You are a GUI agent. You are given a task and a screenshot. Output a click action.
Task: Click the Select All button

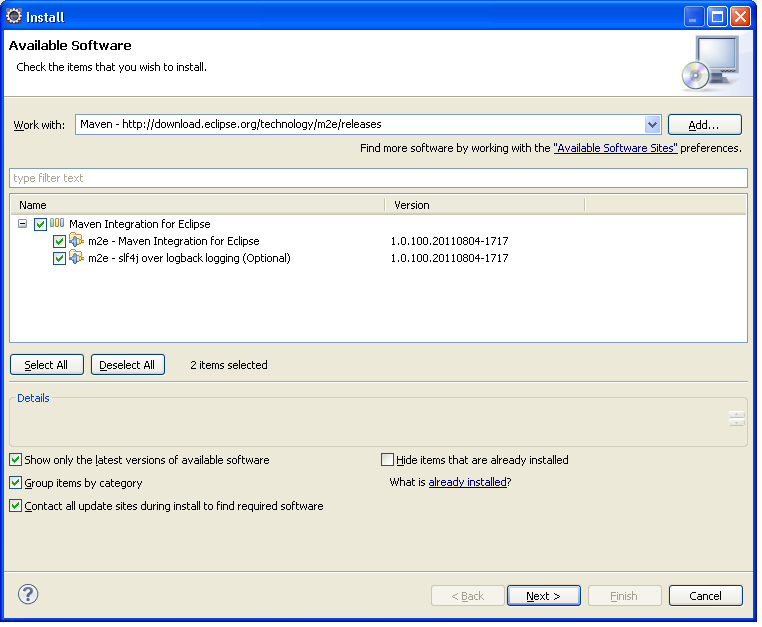tap(47, 365)
